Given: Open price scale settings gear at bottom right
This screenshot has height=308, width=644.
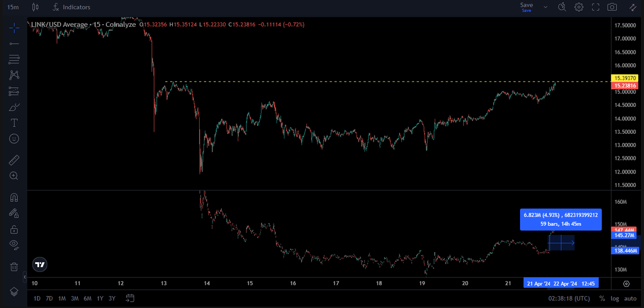Looking at the screenshot, I should [626, 283].
